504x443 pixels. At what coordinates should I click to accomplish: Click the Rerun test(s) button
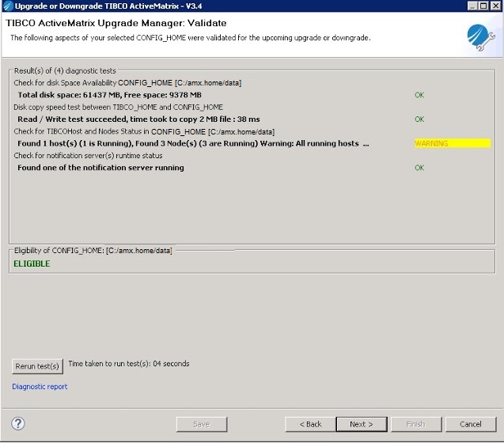37,366
